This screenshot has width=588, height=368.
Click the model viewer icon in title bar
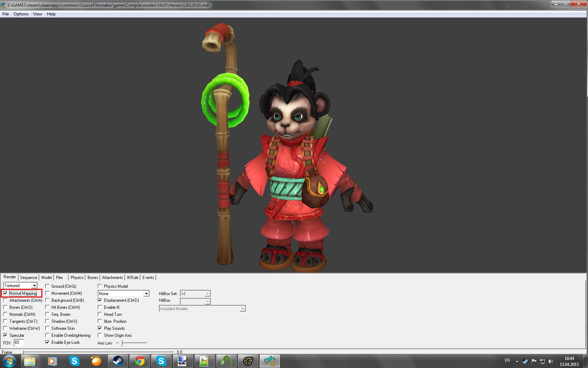coord(3,5)
